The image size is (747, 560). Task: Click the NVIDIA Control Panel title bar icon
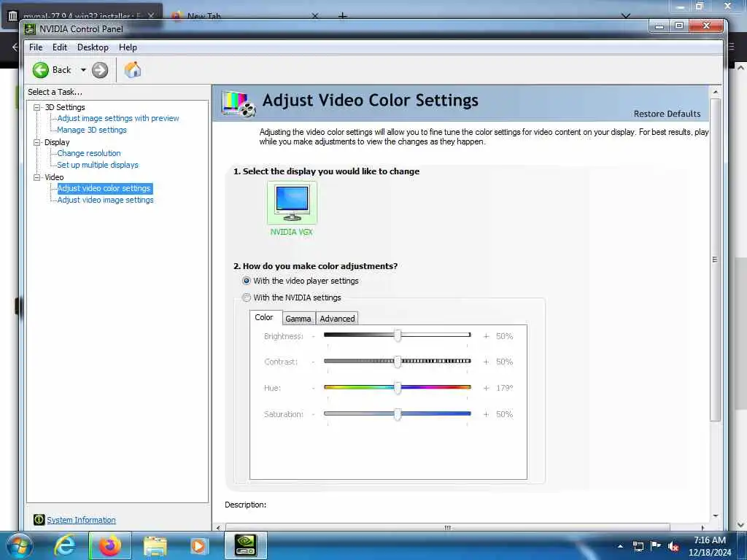point(29,29)
